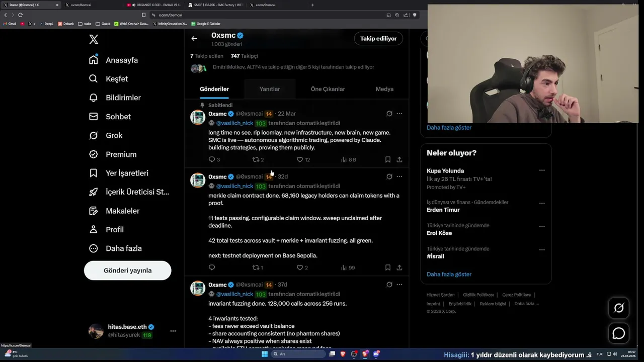Select the Gönderiler tab

click(214, 89)
